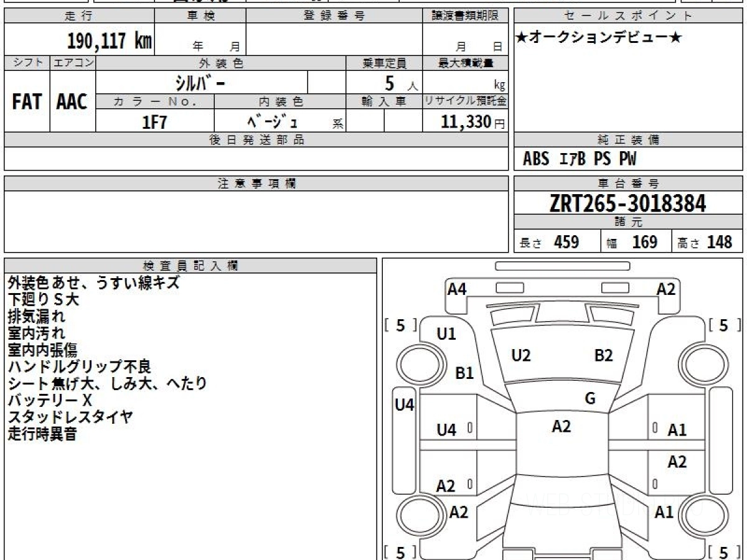Click note ハンドルグリップ不良
Image resolution: width=747 pixels, height=560 pixels.
click(80, 366)
